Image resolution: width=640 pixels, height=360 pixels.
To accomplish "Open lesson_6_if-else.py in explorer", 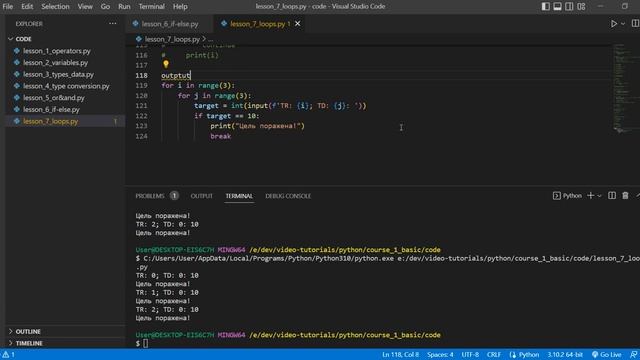I will [51, 109].
